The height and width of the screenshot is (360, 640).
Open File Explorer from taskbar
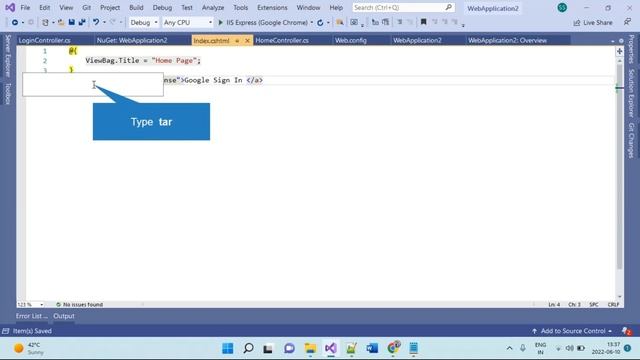[310, 348]
